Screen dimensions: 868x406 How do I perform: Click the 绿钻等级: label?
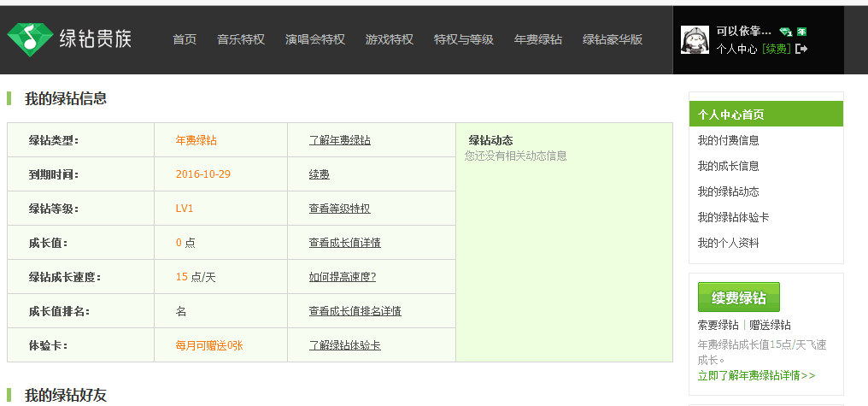pyautogui.click(x=54, y=209)
